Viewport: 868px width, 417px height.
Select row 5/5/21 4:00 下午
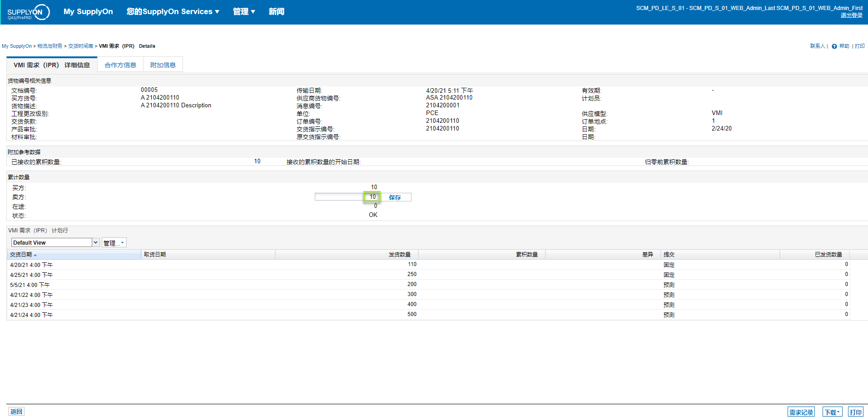[x=428, y=285]
